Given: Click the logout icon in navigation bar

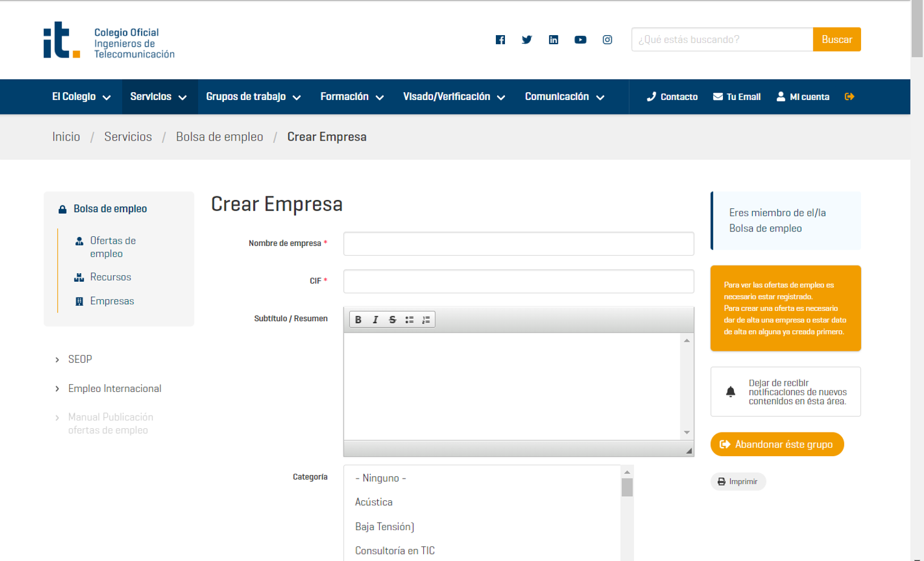Looking at the screenshot, I should tap(850, 97).
